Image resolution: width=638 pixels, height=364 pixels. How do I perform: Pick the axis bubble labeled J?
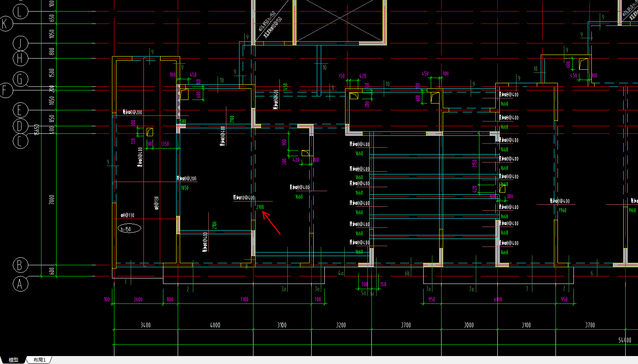(20, 43)
